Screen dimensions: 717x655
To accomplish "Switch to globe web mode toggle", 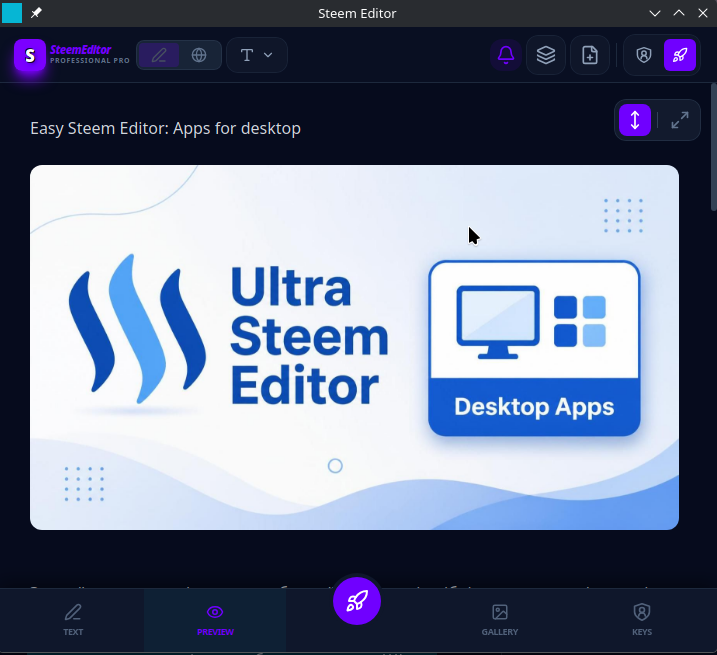I will [x=199, y=55].
